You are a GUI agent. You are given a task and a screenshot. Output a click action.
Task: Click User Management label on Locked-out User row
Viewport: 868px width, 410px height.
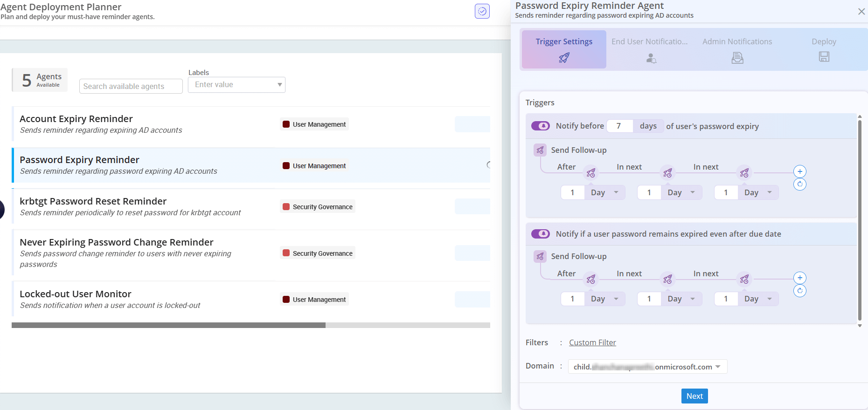click(314, 300)
